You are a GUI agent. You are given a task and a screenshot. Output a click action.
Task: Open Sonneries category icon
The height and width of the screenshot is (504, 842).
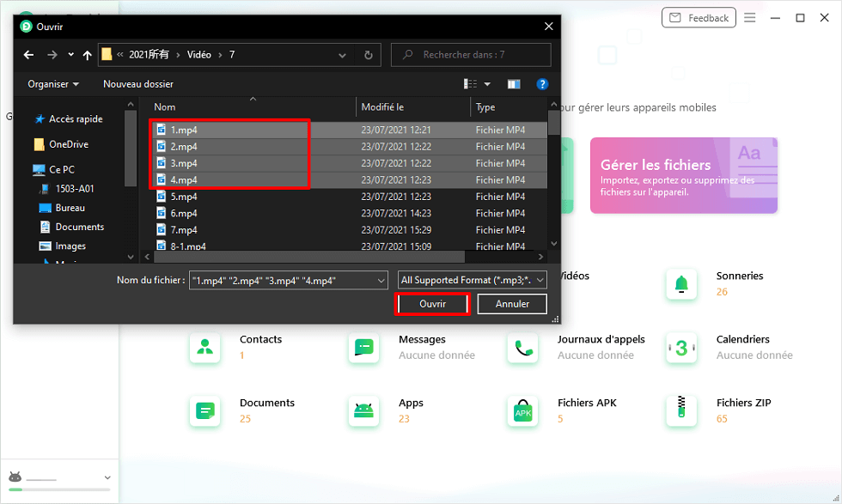point(681,284)
